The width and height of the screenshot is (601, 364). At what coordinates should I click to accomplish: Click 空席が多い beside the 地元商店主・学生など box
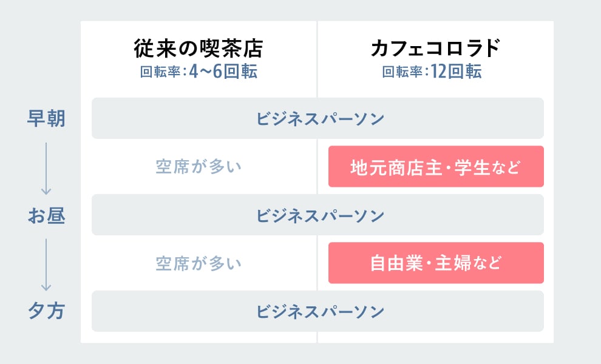[x=199, y=167]
